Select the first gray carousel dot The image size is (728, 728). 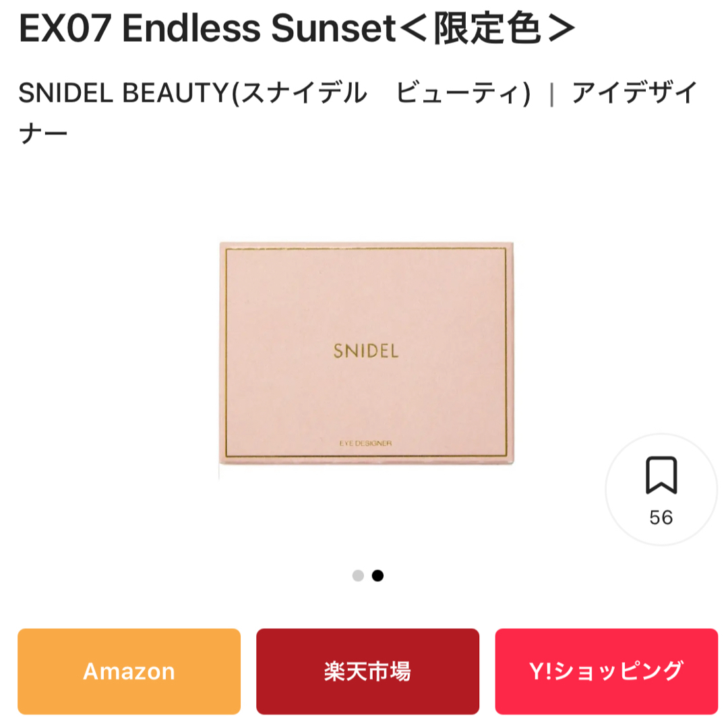(358, 576)
